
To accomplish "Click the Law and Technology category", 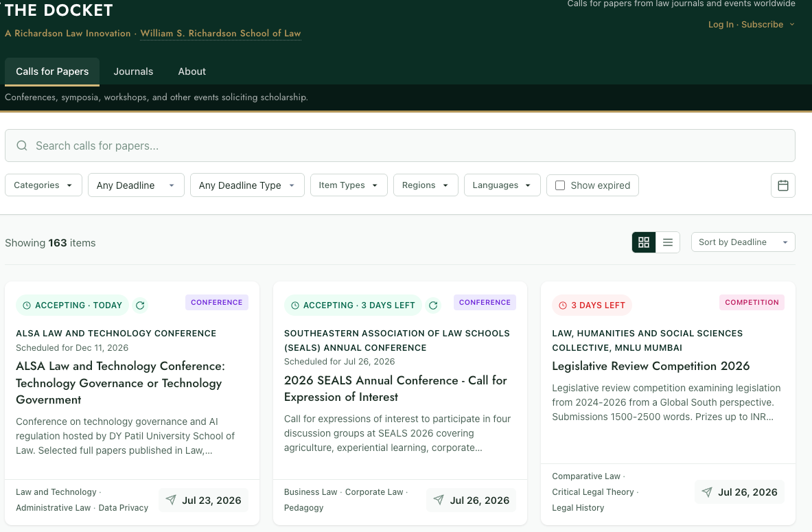I will point(56,492).
